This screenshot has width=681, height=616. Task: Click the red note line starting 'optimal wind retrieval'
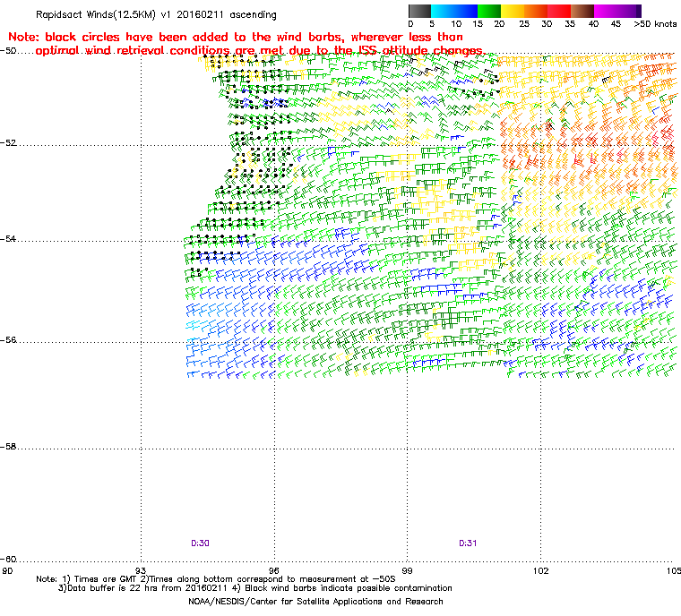click(x=259, y=51)
